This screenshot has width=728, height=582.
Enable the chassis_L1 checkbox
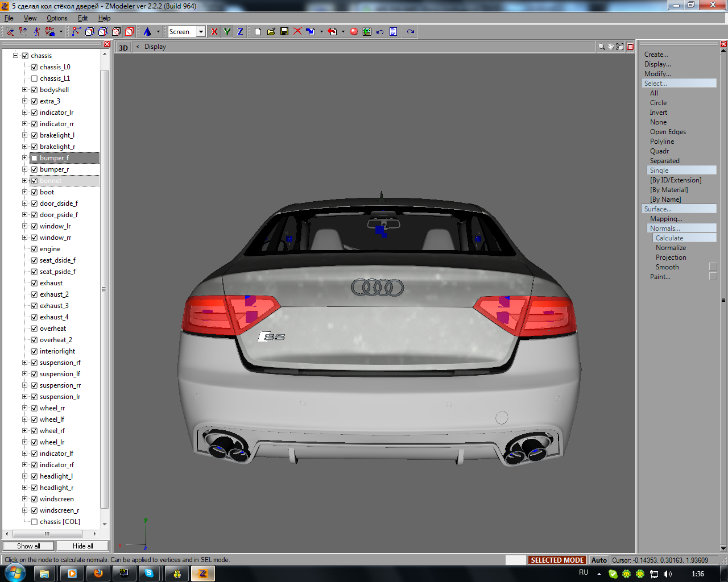pyautogui.click(x=34, y=78)
